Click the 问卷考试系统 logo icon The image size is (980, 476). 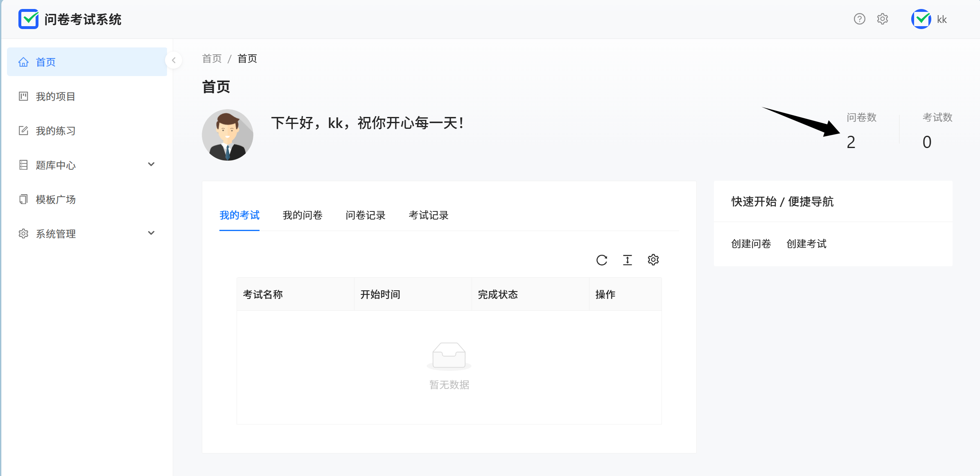28,19
